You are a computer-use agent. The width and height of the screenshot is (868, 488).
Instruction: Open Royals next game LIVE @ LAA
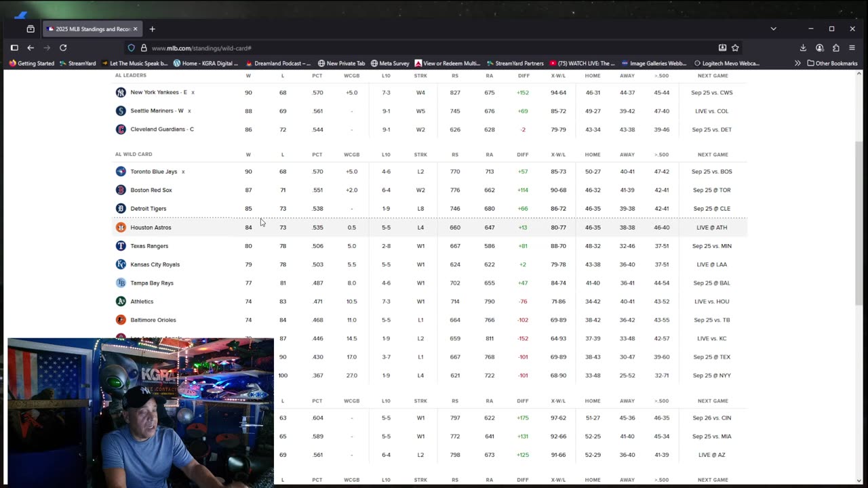coord(712,264)
